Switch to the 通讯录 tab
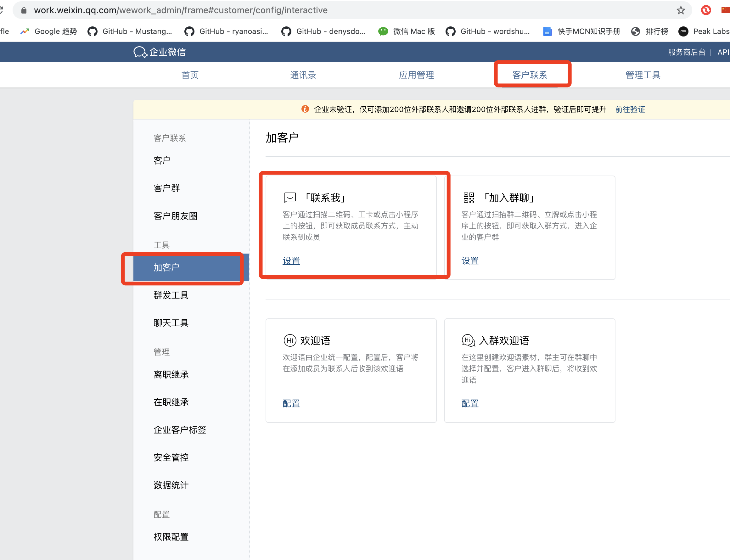 tap(303, 75)
